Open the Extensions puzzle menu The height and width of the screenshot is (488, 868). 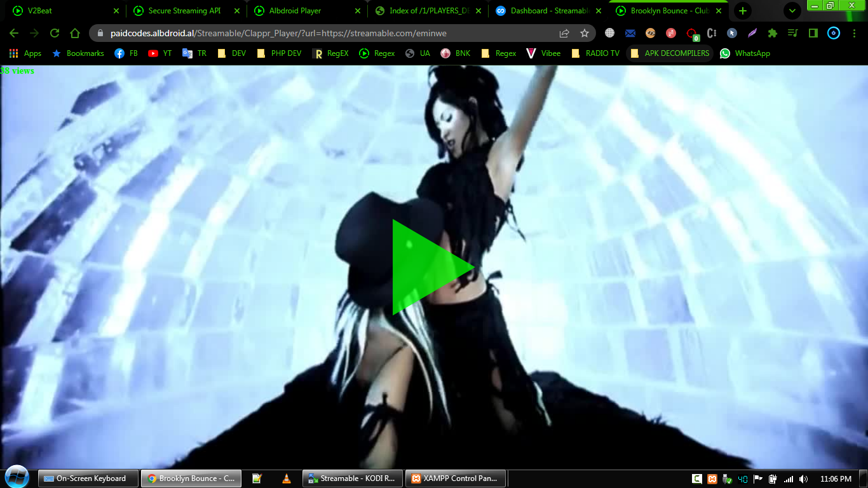point(773,33)
